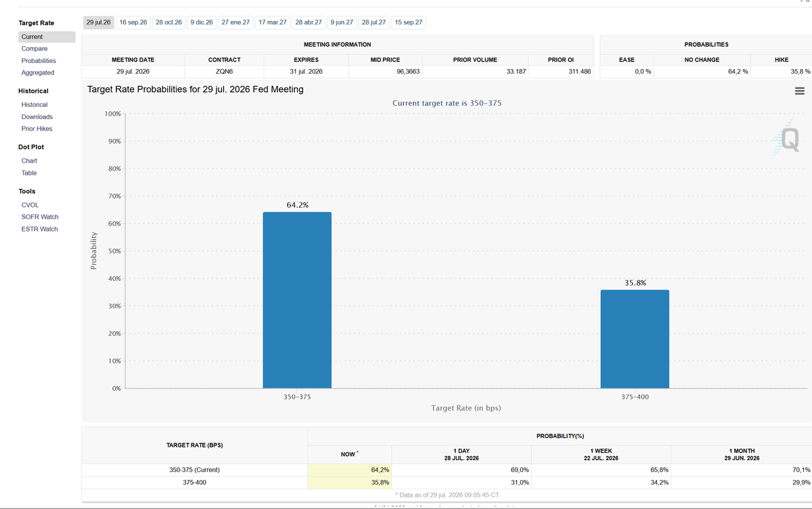This screenshot has height=509, width=812.
Task: Select the 29 jul.26 meeting tab
Action: [x=99, y=22]
